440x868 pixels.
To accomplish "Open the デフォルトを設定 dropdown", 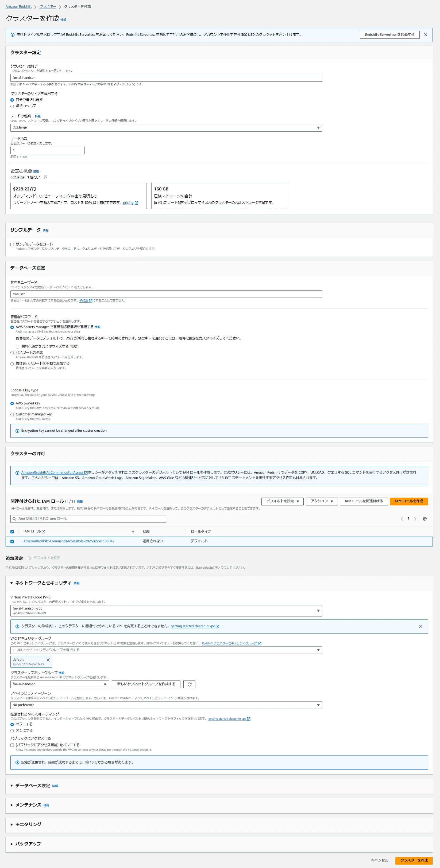I will [x=283, y=501].
